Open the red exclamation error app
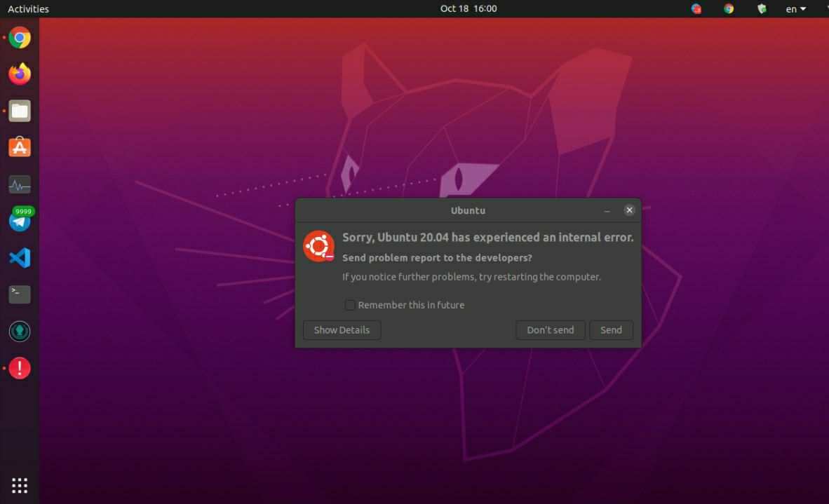This screenshot has height=504, width=829. point(20,368)
